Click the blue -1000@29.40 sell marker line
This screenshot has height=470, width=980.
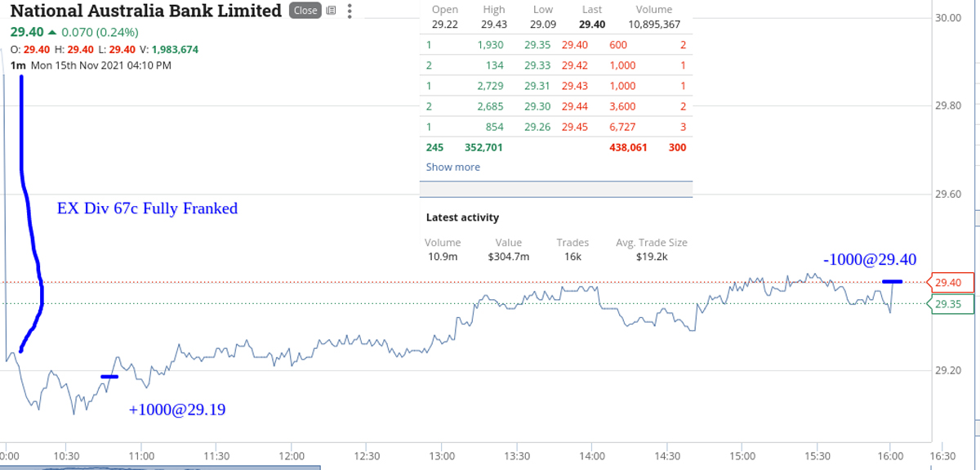892,281
